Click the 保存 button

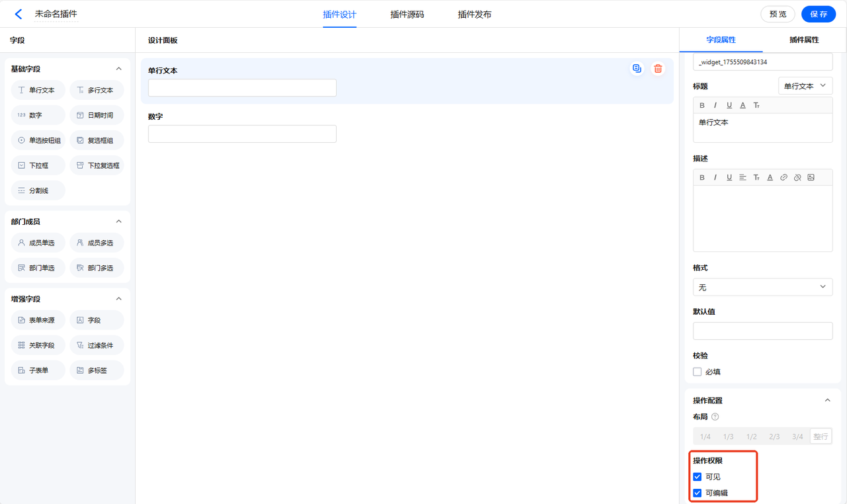(818, 14)
